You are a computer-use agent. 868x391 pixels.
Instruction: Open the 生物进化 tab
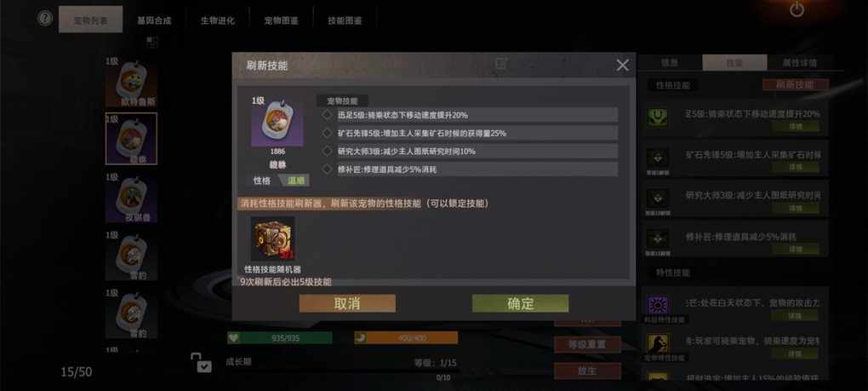[218, 20]
